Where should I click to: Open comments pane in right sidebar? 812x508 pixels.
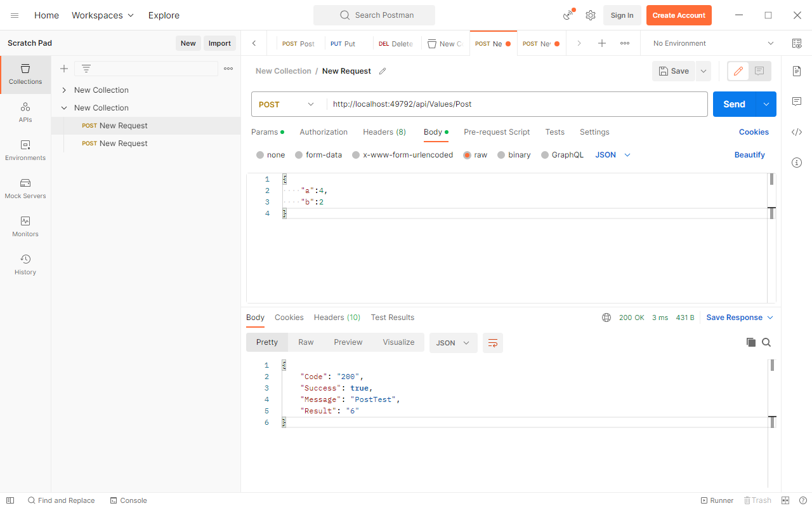(797, 102)
